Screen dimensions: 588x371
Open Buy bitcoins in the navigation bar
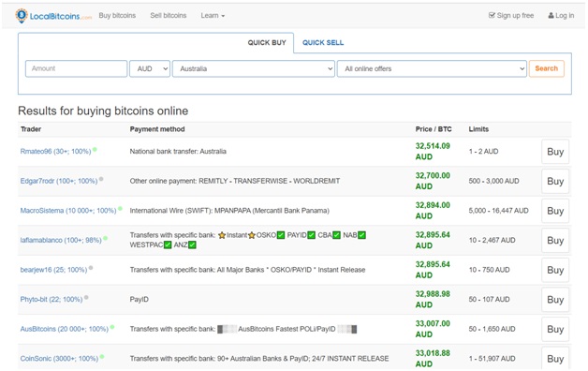click(x=117, y=15)
